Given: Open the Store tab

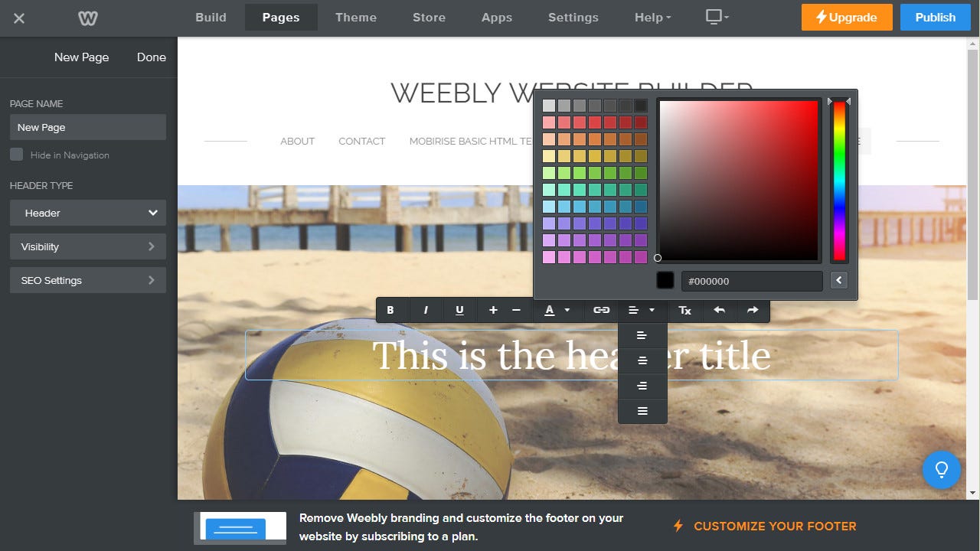Looking at the screenshot, I should pyautogui.click(x=429, y=17).
